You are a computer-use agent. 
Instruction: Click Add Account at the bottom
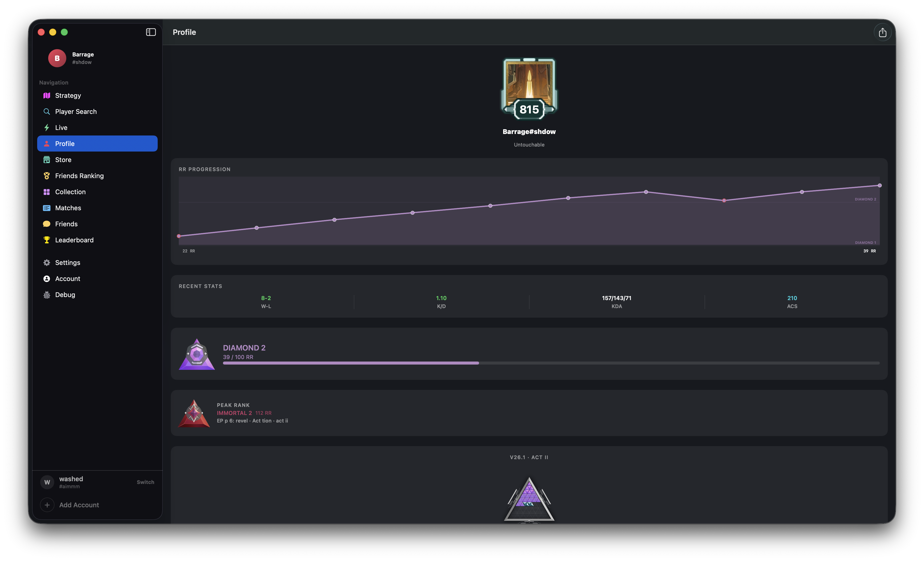point(79,505)
